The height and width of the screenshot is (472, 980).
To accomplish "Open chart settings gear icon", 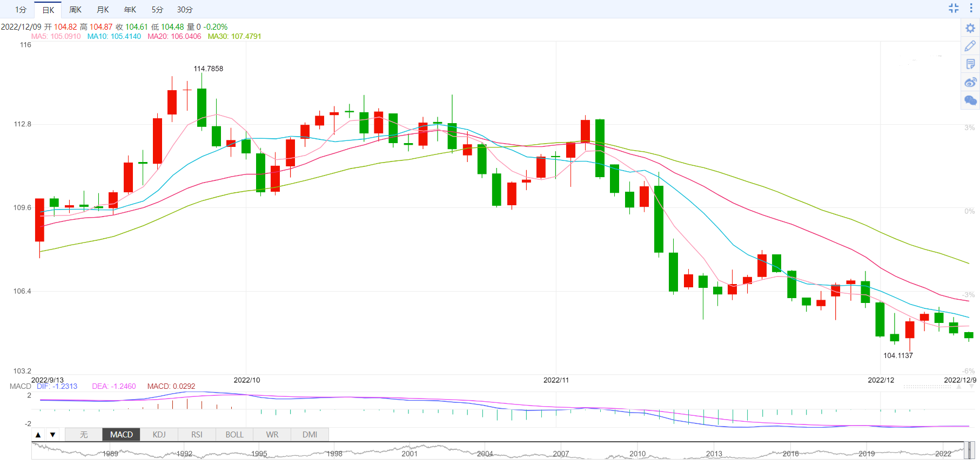I will coord(970,28).
